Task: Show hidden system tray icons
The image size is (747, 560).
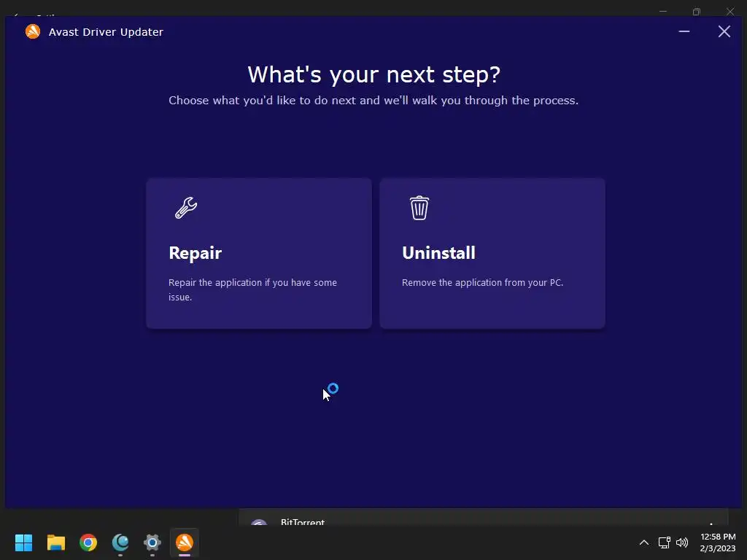Action: pos(643,542)
